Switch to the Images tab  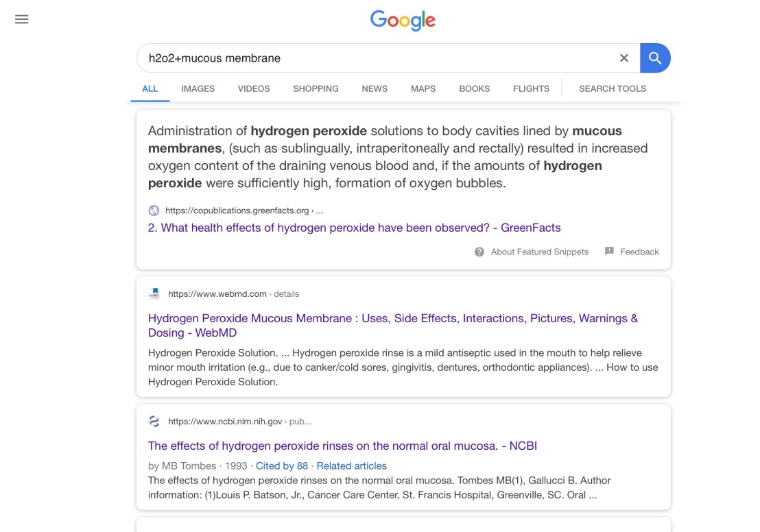pyautogui.click(x=198, y=88)
